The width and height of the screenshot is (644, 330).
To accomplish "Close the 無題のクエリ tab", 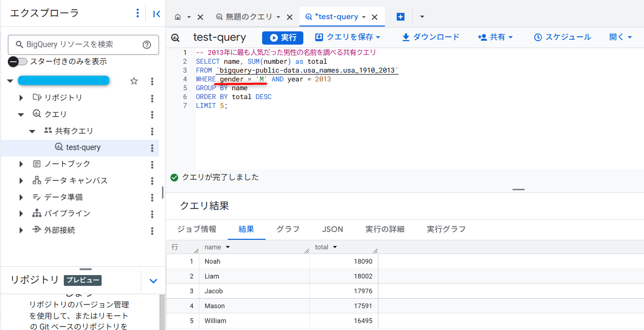I will coord(290,17).
